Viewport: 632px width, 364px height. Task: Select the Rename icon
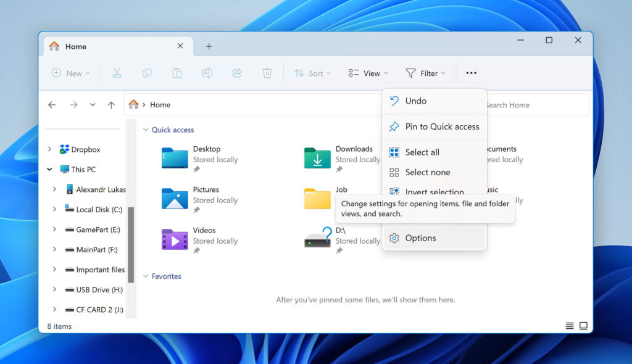(207, 73)
